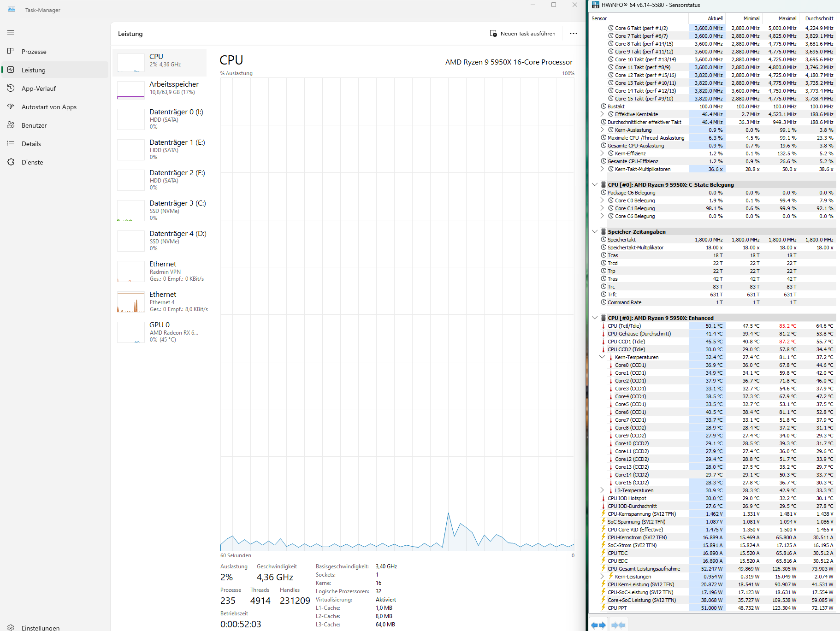Collapse the Speicher-Zeitangaben group
This screenshot has width=840, height=631.
coord(595,232)
